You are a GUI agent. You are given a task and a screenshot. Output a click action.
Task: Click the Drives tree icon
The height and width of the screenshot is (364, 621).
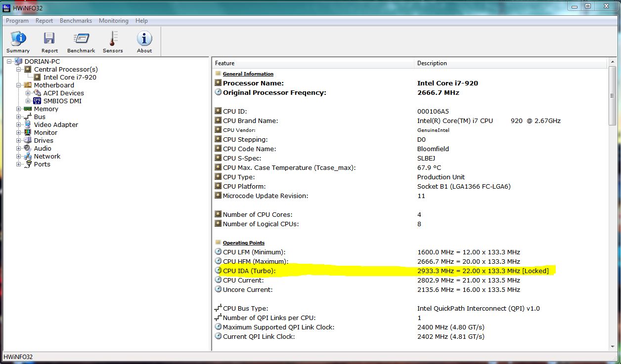point(28,140)
